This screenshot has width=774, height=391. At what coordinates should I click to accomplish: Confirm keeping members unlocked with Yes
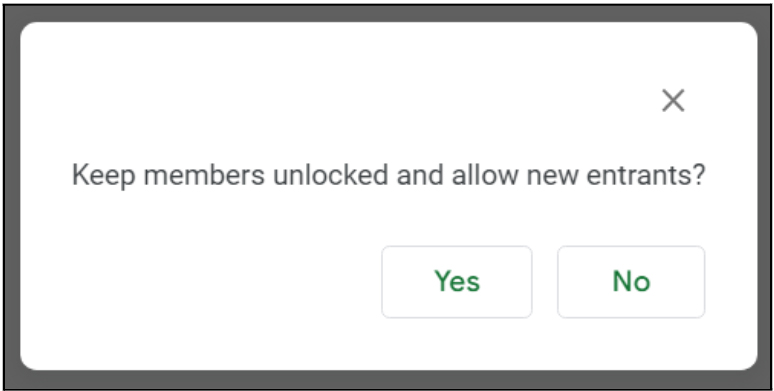[457, 282]
